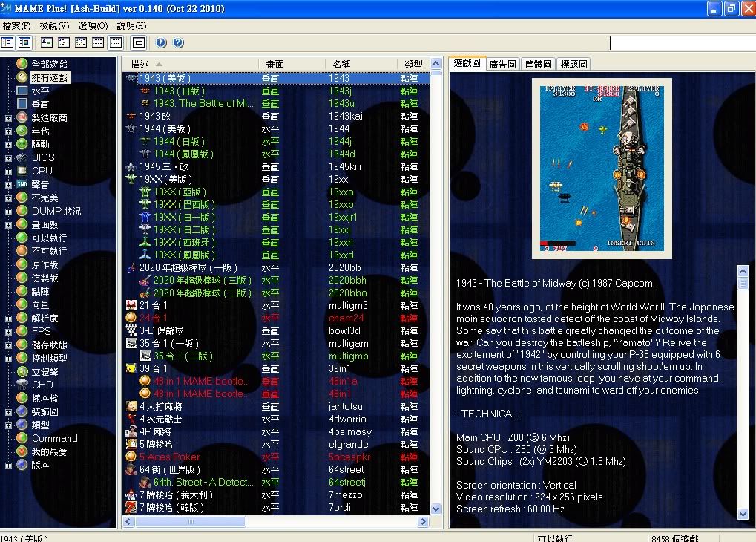Click the search input field

coord(683,43)
